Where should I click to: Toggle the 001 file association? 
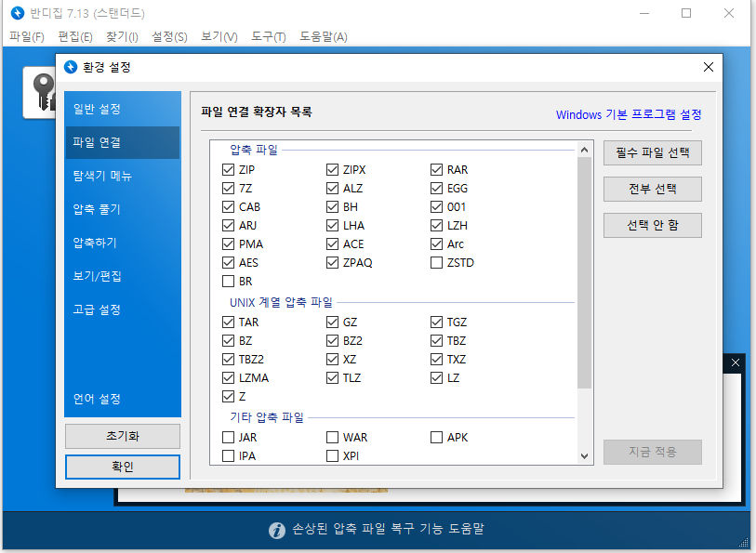pyautogui.click(x=436, y=207)
